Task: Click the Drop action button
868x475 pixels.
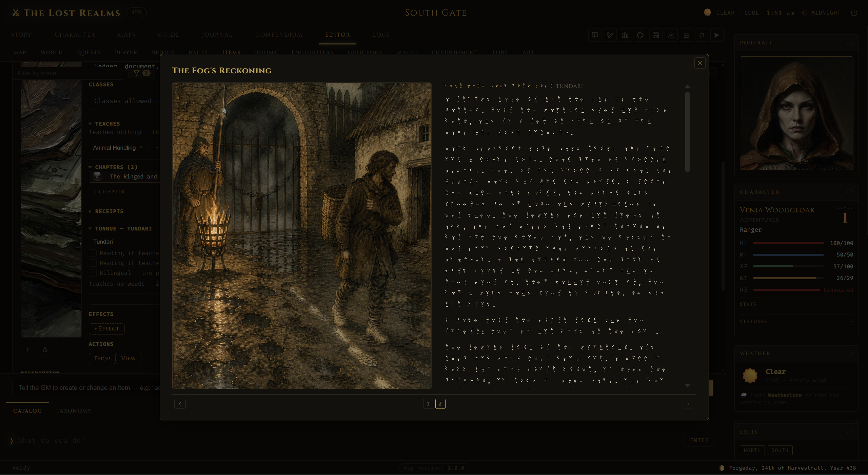Action: pyautogui.click(x=102, y=359)
